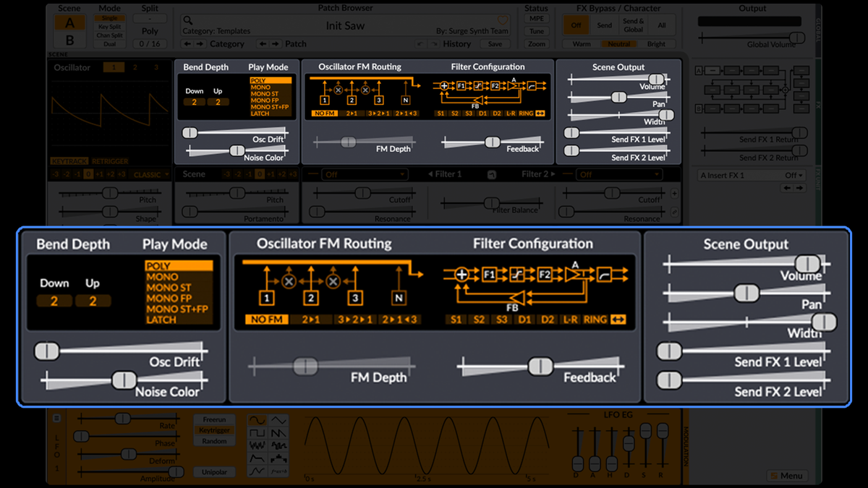This screenshot has height=488, width=868.
Task: Open the A Insert FX 1 dropdown
Action: (x=751, y=175)
